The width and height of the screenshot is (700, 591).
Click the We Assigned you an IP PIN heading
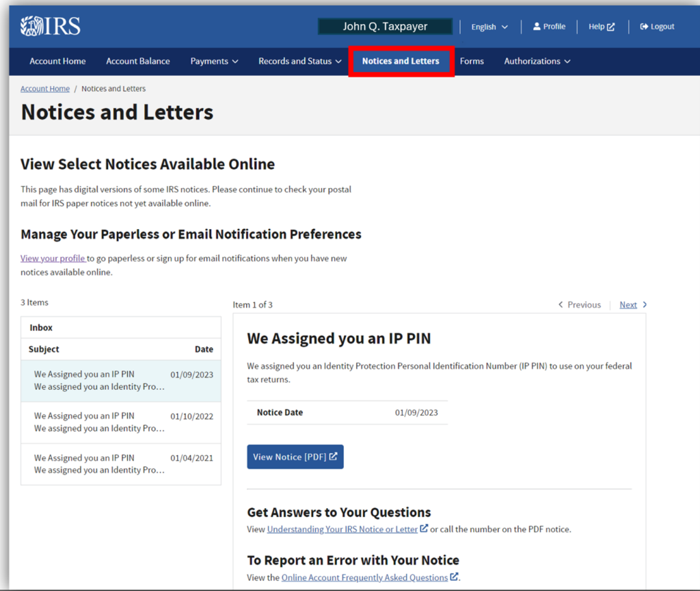point(339,339)
